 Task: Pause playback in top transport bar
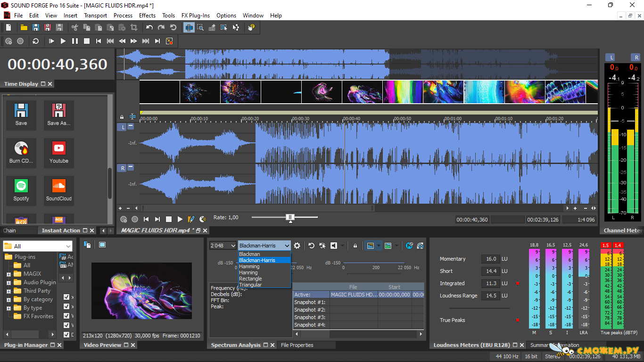point(75,41)
